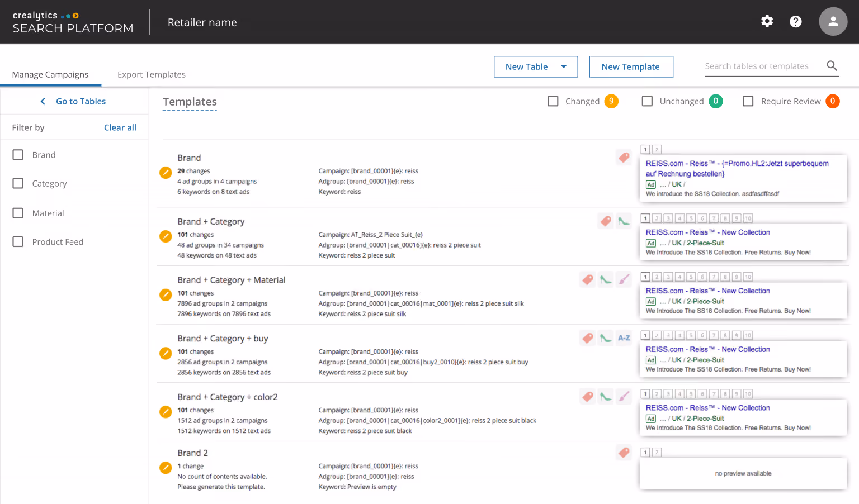The width and height of the screenshot is (859, 504).
Task: Click the Require Review count badge
Action: (833, 101)
